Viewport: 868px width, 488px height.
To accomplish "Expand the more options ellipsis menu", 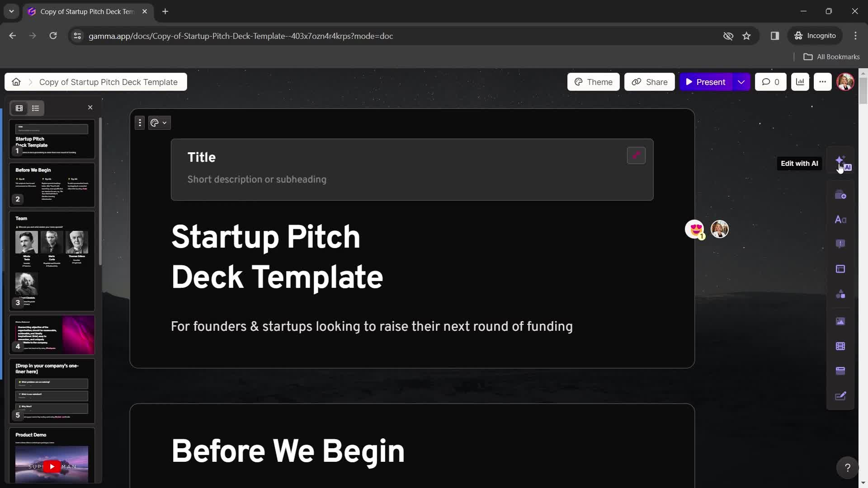I will (822, 82).
